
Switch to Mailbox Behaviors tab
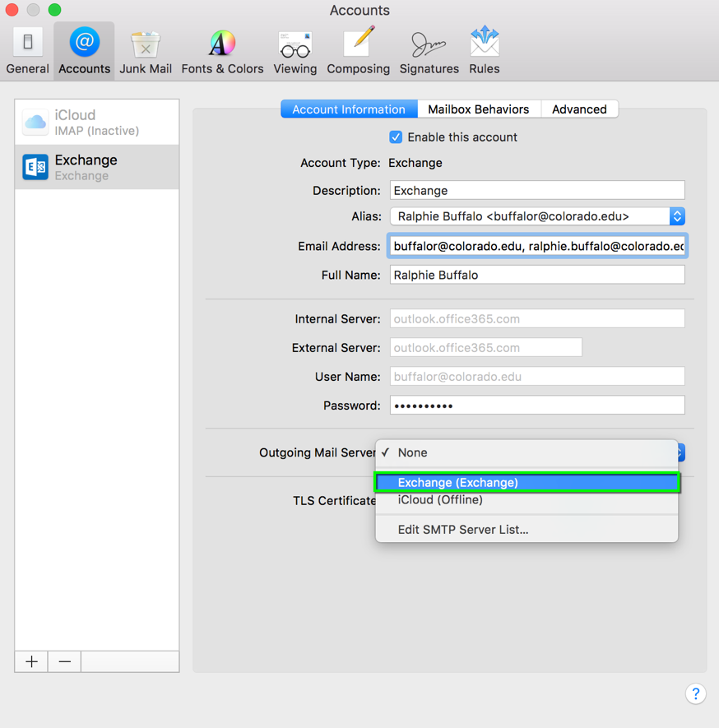click(x=479, y=109)
